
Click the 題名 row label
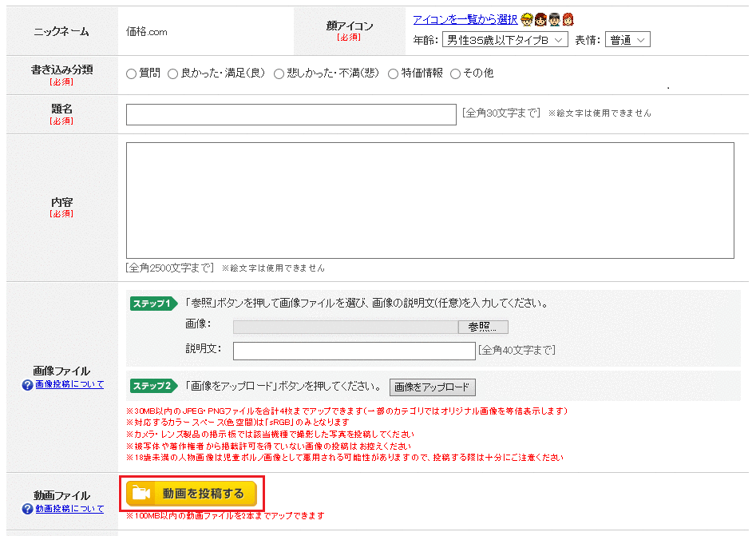tap(61, 109)
